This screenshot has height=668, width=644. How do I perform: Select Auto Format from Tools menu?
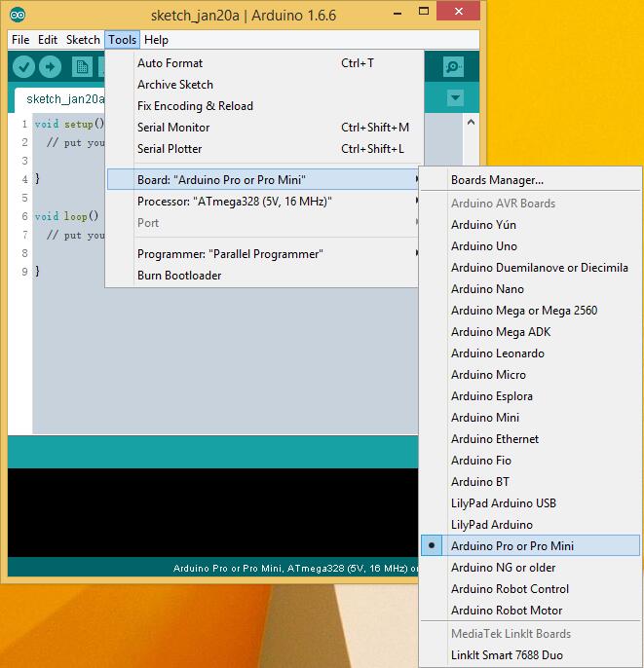(x=264, y=63)
